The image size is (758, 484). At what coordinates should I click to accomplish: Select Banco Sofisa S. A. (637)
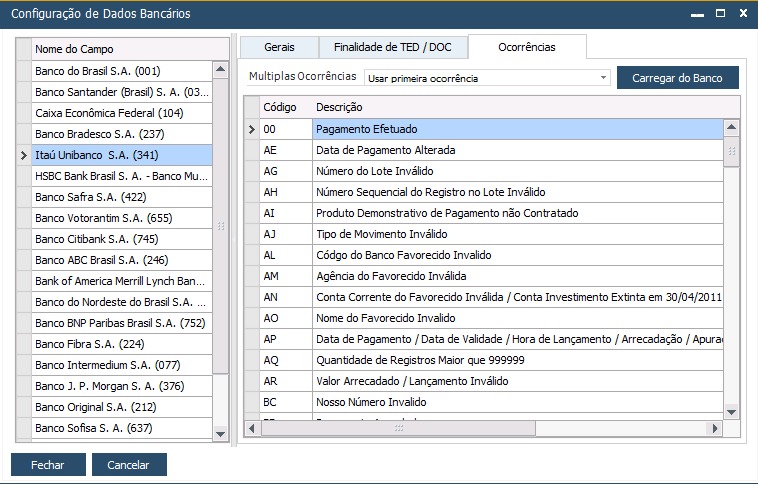click(122, 428)
